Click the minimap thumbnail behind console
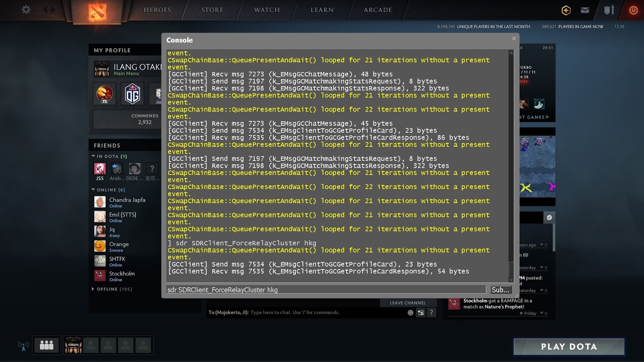 click(x=537, y=167)
